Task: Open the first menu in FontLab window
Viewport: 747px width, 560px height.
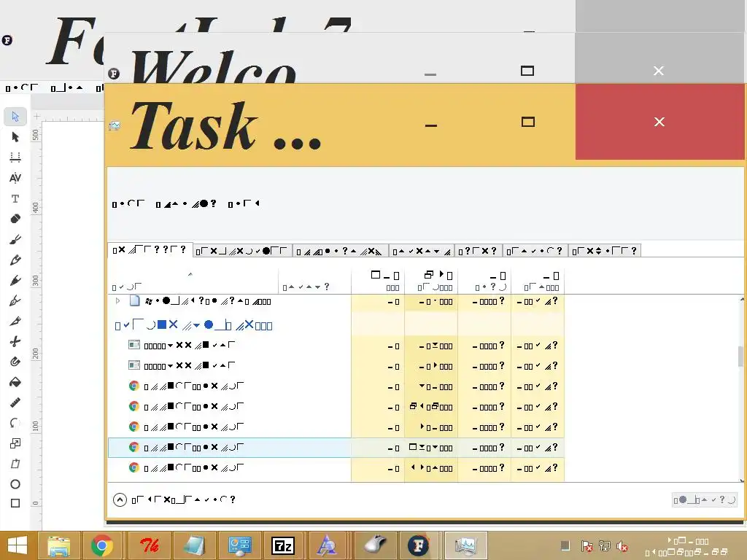Action: (21, 87)
